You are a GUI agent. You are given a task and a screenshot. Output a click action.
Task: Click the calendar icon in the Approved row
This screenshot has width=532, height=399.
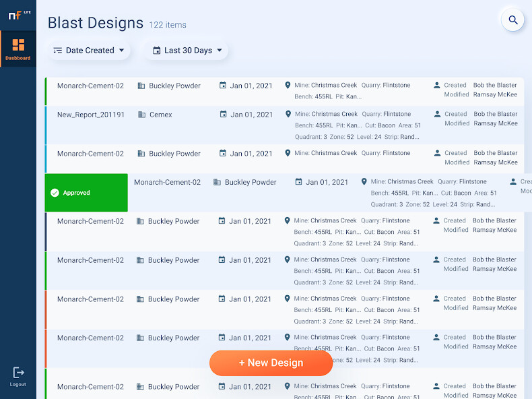(298, 182)
